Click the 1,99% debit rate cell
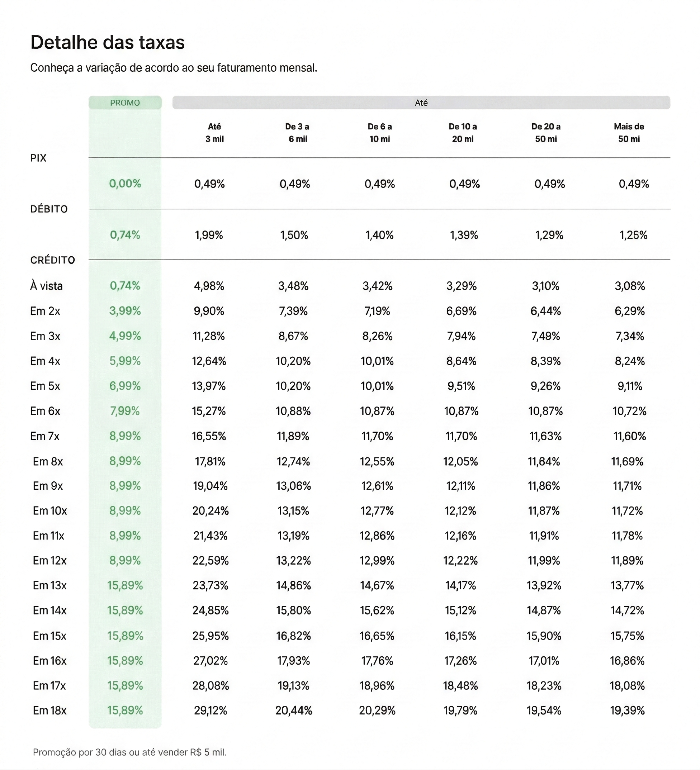700x770 pixels. pyautogui.click(x=209, y=235)
